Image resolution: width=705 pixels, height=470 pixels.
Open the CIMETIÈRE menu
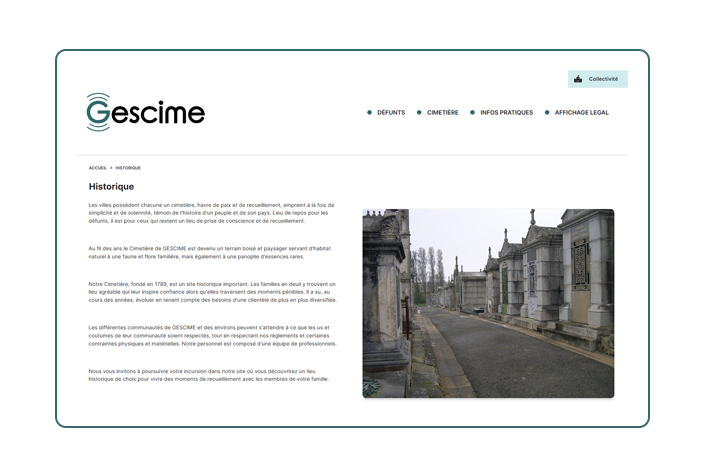pos(443,113)
